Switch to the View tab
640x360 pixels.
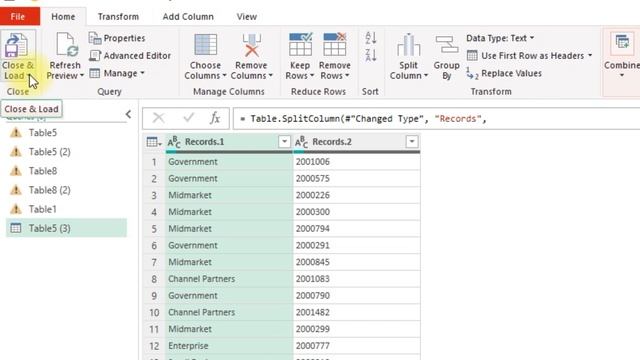(247, 17)
